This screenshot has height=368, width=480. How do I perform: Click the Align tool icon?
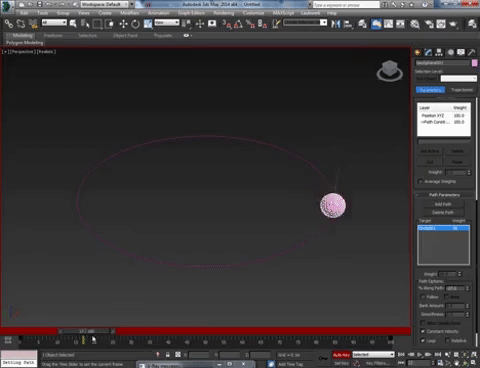(x=348, y=24)
